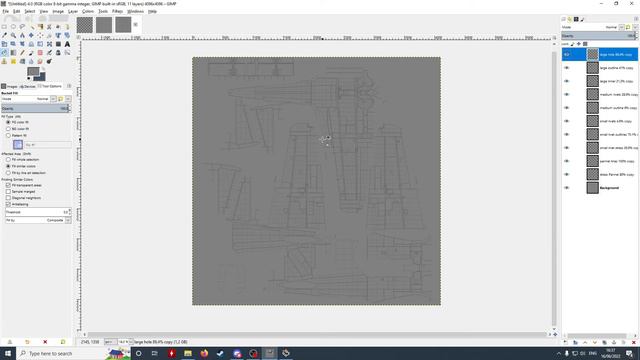Select the Scissors Select tool
This screenshot has height=360, width=640.
[49, 27]
